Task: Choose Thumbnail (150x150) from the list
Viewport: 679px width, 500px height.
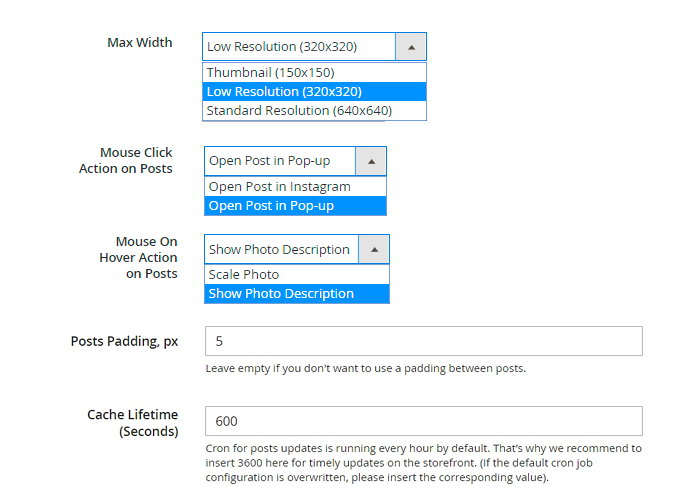Action: coord(270,72)
